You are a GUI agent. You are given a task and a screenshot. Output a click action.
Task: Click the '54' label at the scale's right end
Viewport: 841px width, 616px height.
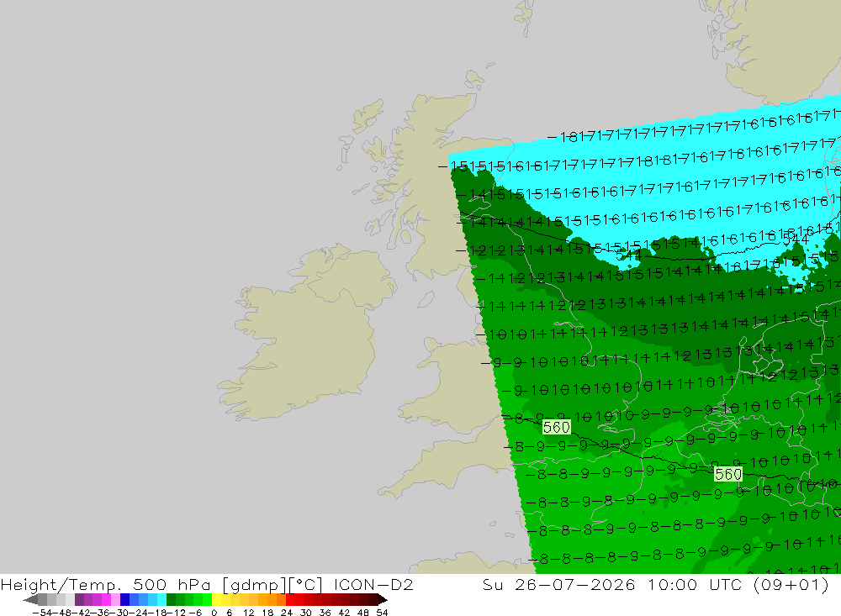click(x=382, y=613)
